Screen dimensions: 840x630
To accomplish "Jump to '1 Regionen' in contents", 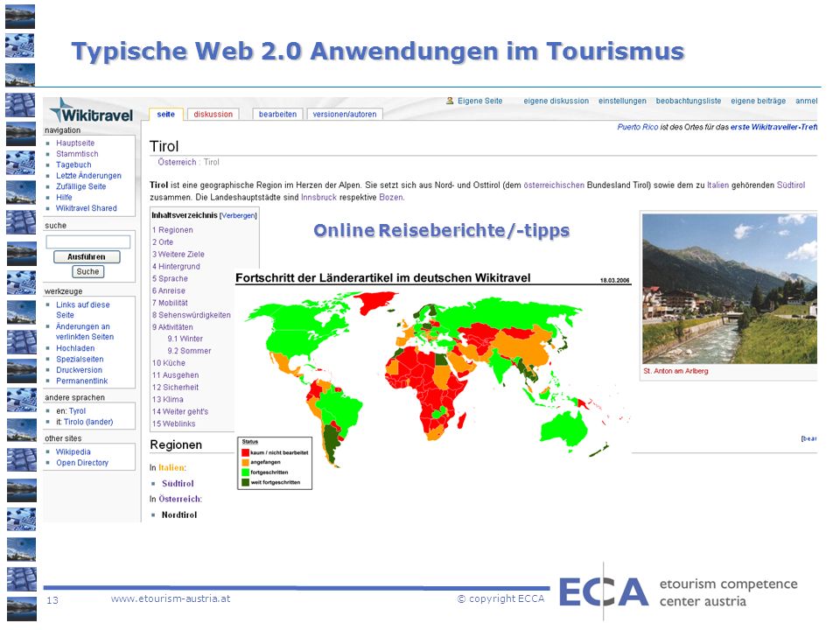I will [x=172, y=230].
